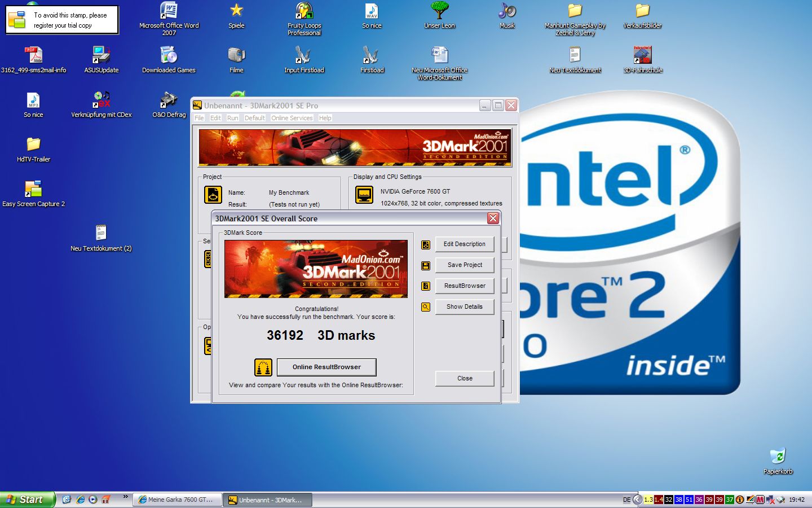
Task: Open the ASUSUpdate shortcut
Action: pos(101,60)
